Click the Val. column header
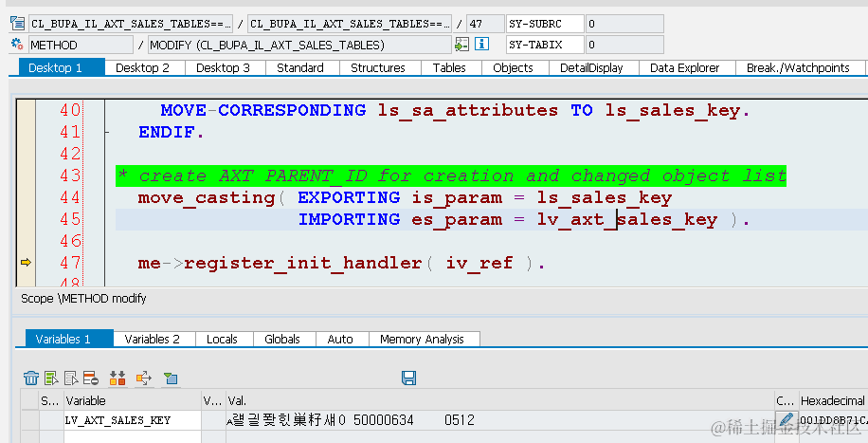868x443 pixels. point(500,400)
